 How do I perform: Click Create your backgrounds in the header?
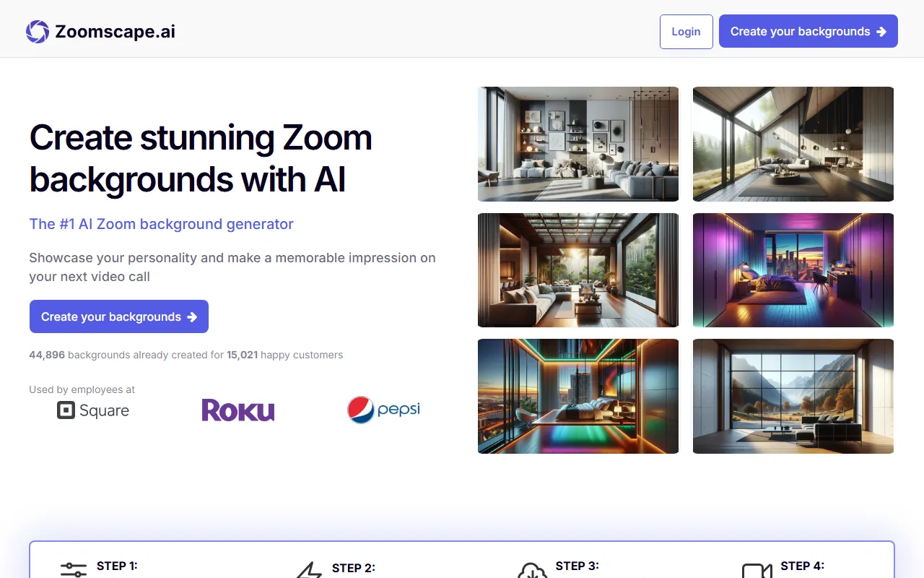pos(808,31)
